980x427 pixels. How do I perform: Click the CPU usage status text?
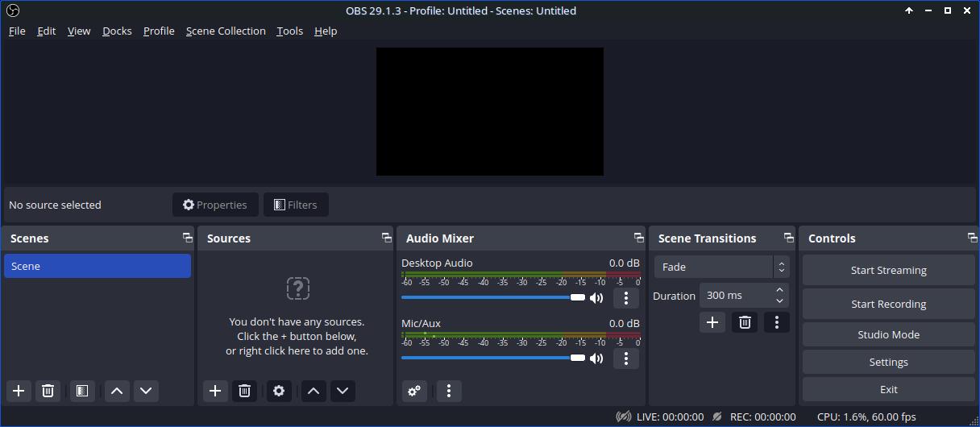pyautogui.click(x=866, y=417)
